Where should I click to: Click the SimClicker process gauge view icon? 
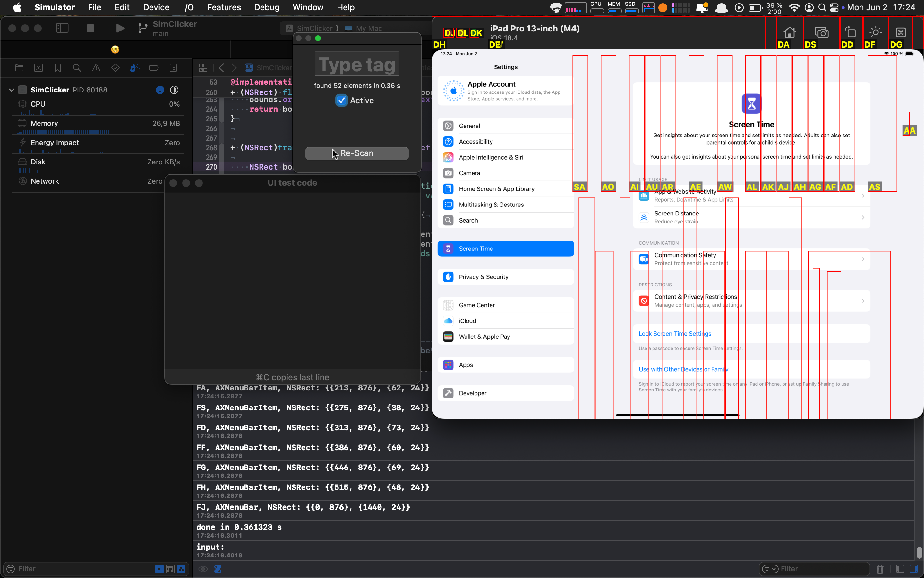(174, 90)
